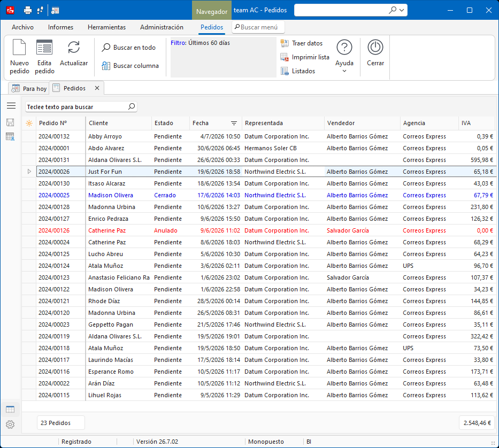Image resolution: width=499 pixels, height=448 pixels.
Task: Click Monopuesto in status bar
Action: [266, 442]
